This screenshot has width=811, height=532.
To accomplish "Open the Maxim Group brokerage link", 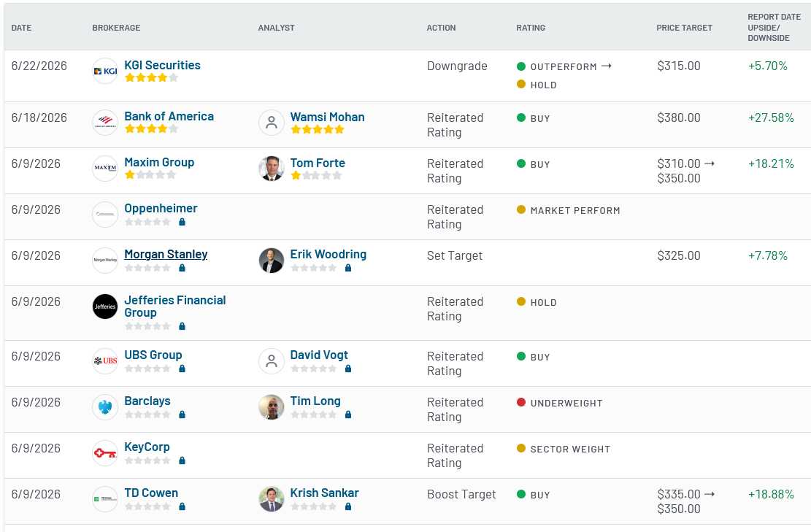I will 159,162.
